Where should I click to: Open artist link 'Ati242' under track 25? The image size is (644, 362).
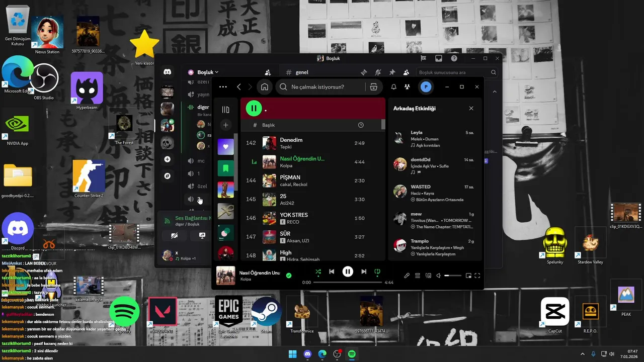286,203
